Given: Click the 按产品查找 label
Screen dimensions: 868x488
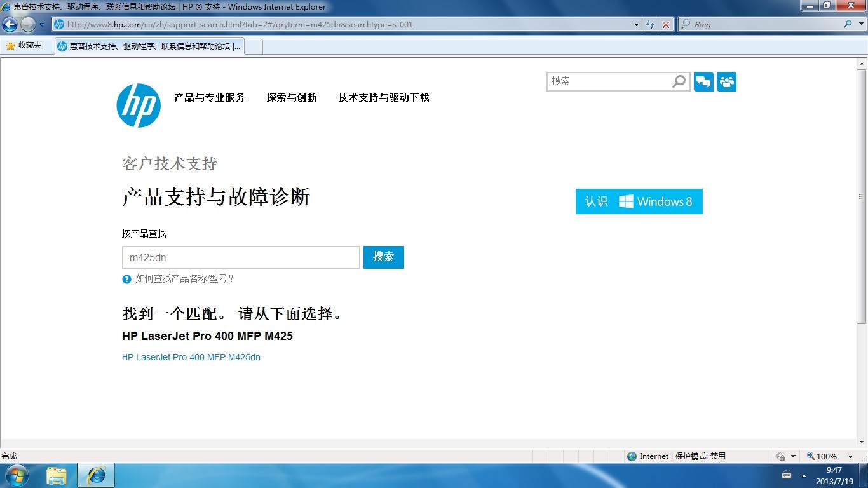Looking at the screenshot, I should tap(144, 233).
